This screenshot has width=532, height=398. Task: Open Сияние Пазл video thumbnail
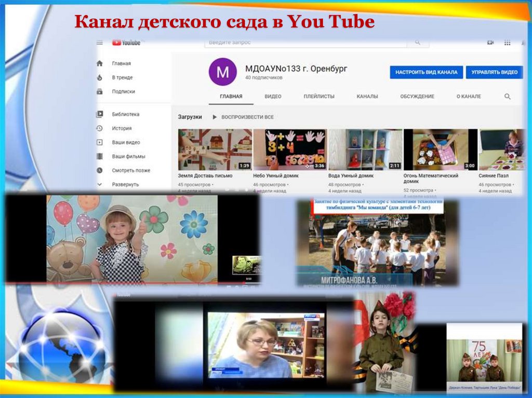point(501,149)
